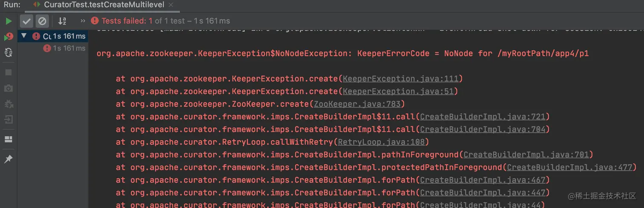Click the green Rerun test button
644x208 pixels.
point(9,21)
